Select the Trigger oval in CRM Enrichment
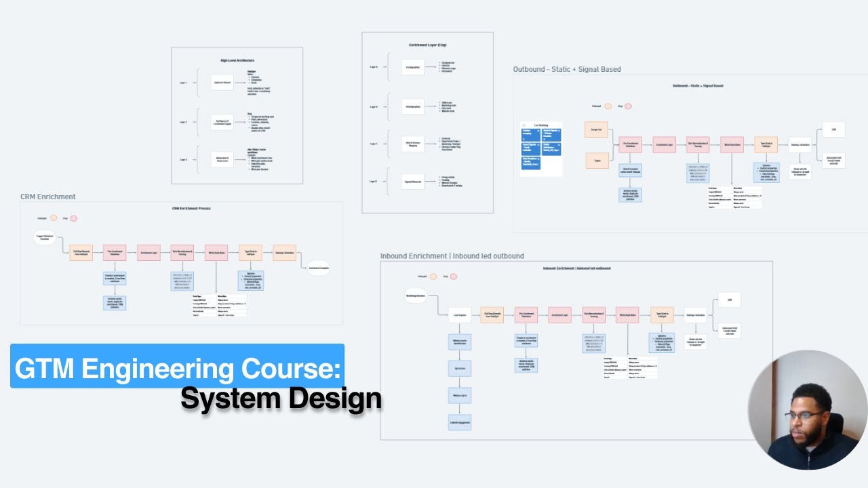This screenshot has height=488, width=868. pos(45,238)
